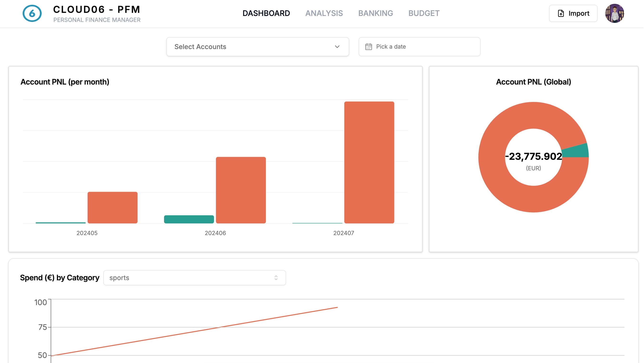This screenshot has height=363, width=644.
Task: Click the -23,775.902 EUR total label
Action: 534,156
